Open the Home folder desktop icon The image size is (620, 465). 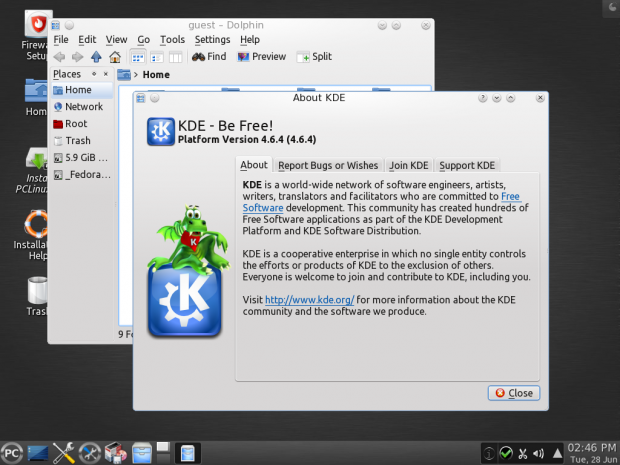click(36, 97)
